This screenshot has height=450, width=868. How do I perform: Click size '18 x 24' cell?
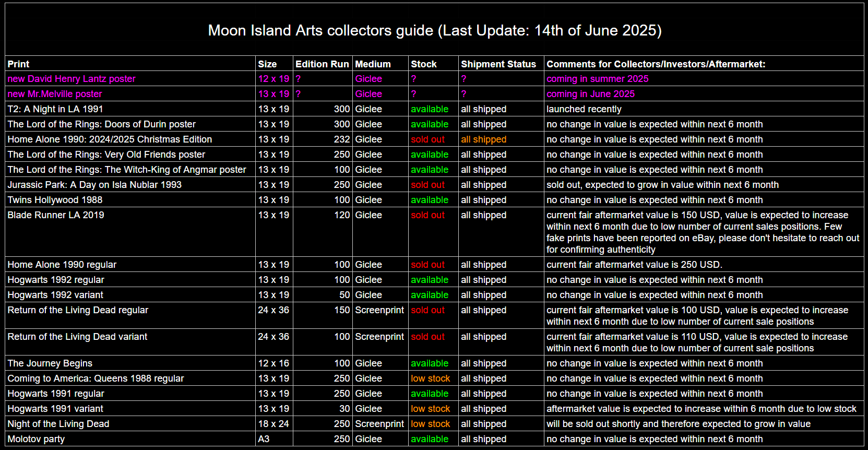274,424
